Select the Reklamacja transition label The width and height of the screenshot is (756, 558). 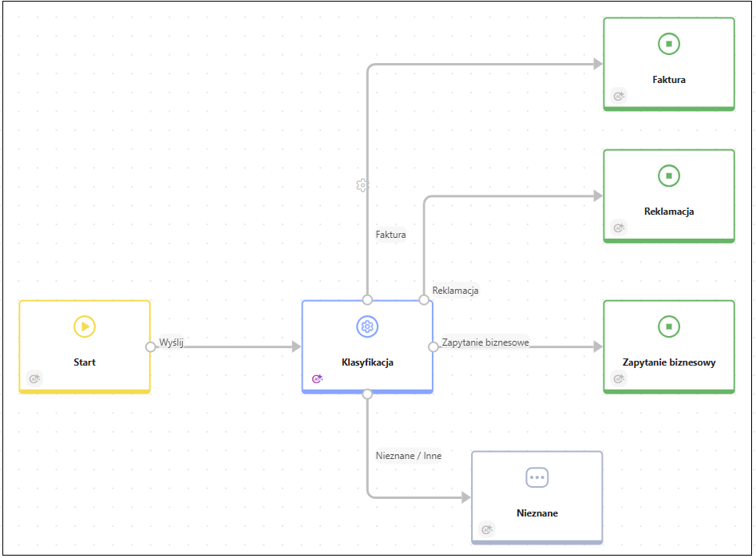click(x=455, y=291)
